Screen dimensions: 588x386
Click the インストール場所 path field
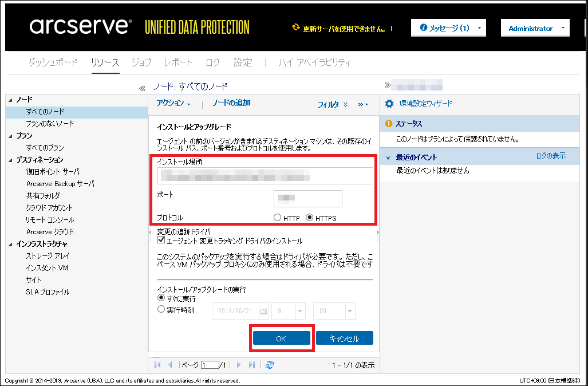[266, 176]
